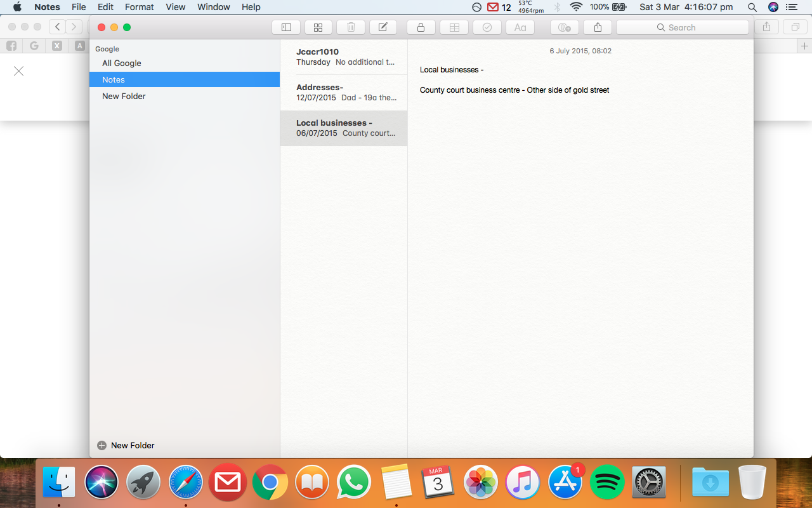Click the mail icon showing 12 in menu bar
The image size is (812, 508).
coord(499,7)
